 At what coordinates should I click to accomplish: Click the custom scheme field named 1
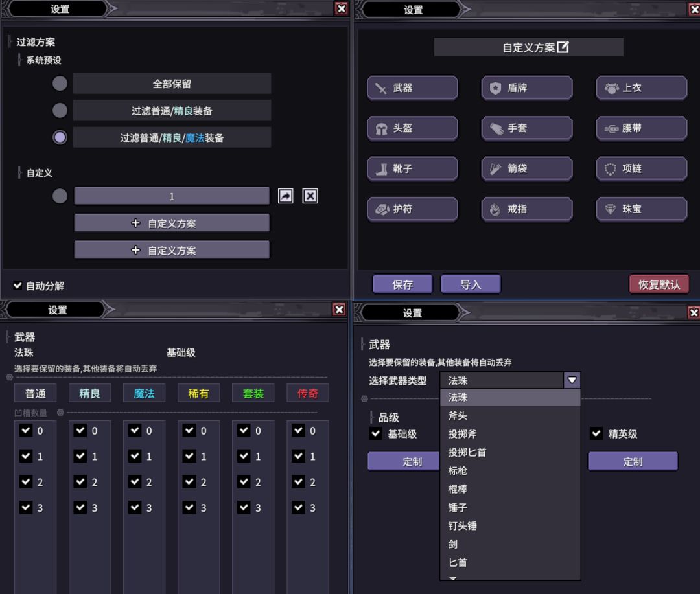pyautogui.click(x=172, y=196)
